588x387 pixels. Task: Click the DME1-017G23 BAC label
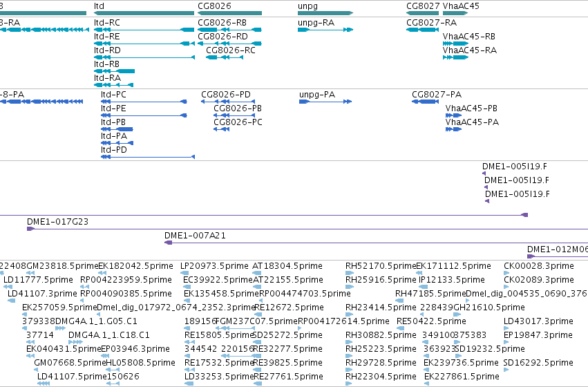58,222
